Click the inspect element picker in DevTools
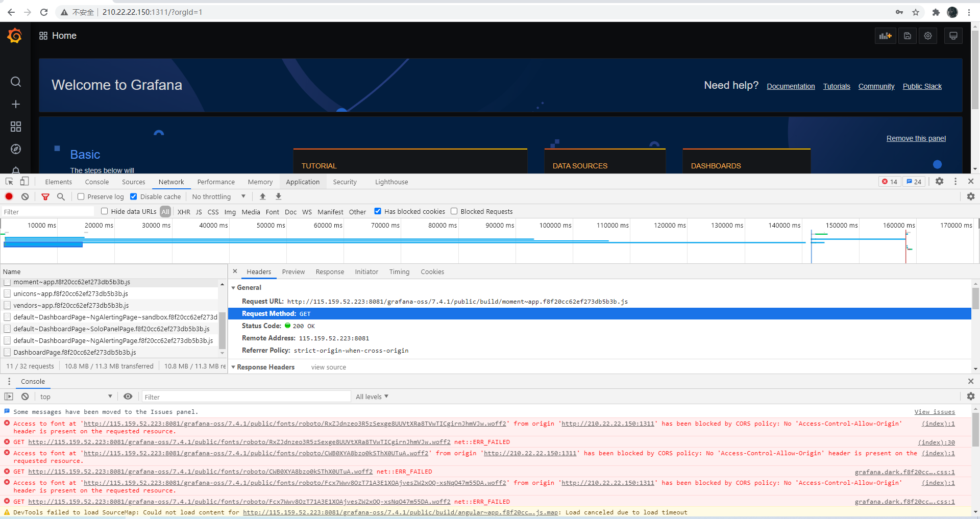The image size is (980, 519). 9,181
